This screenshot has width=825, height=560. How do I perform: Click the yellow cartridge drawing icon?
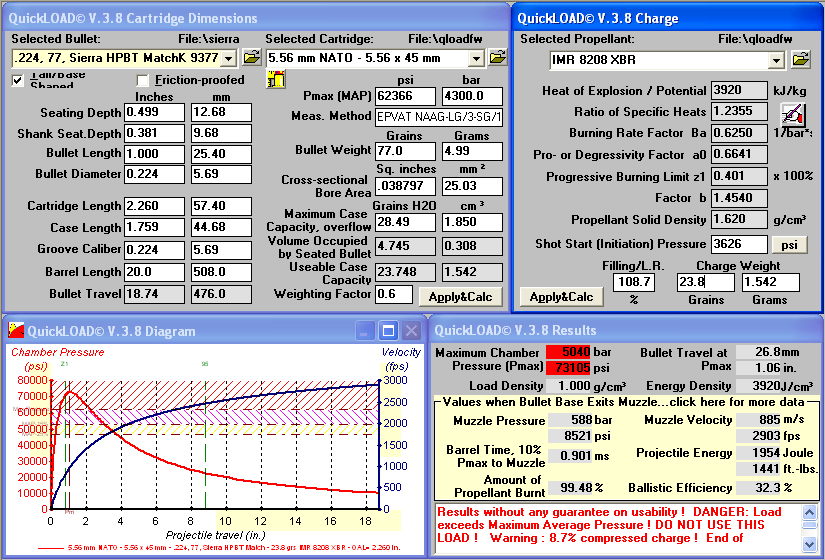click(276, 80)
